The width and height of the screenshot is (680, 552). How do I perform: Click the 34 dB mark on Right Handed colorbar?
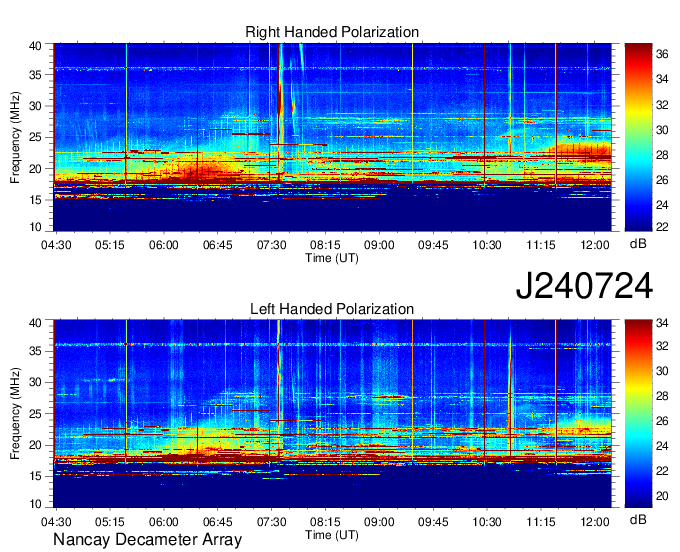click(662, 79)
